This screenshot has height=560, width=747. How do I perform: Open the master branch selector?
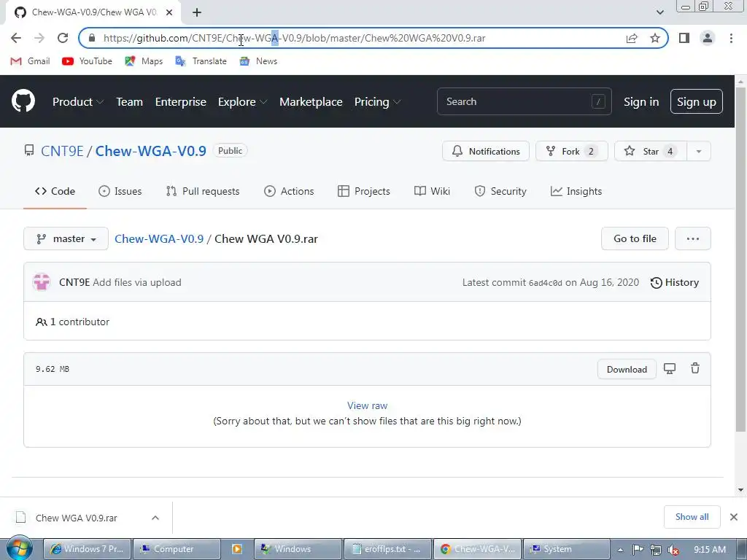click(66, 238)
